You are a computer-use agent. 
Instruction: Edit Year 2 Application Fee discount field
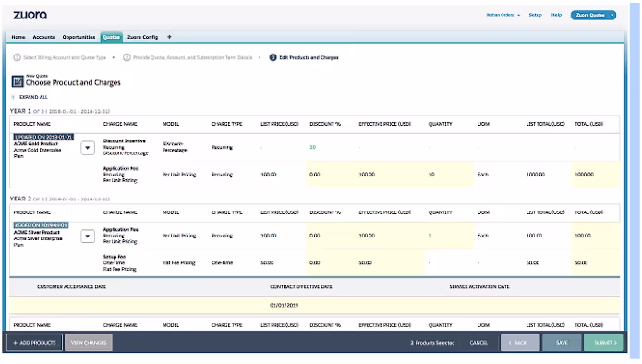pyautogui.click(x=330, y=236)
